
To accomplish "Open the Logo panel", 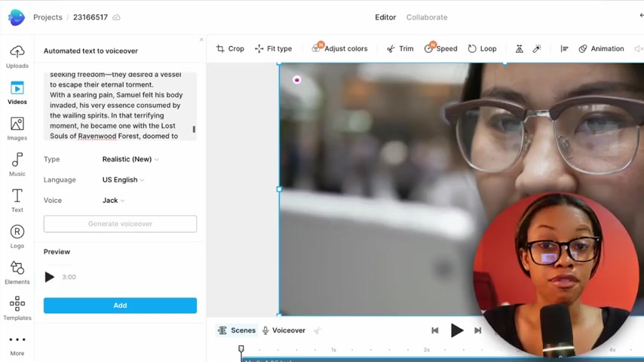I will (x=17, y=237).
